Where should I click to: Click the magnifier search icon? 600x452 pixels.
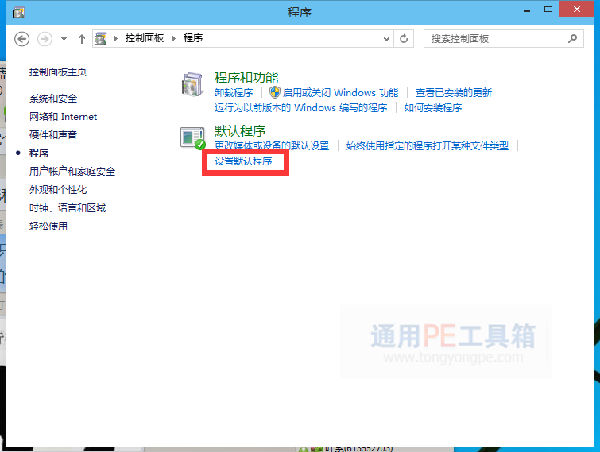point(572,38)
